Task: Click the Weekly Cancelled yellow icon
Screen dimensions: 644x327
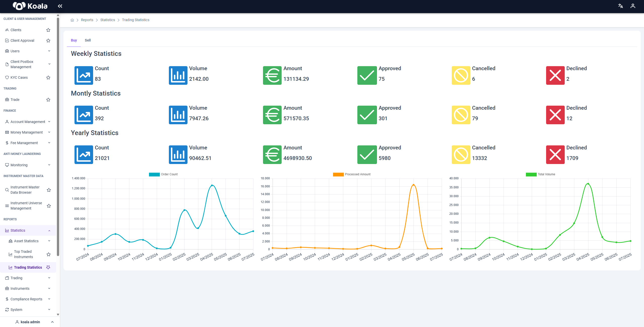Action: click(461, 75)
